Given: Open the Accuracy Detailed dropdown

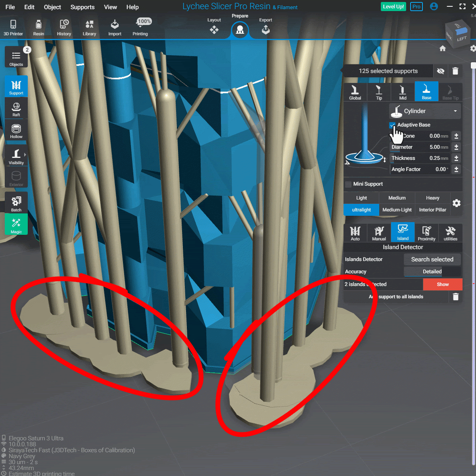Looking at the screenshot, I should click(432, 272).
